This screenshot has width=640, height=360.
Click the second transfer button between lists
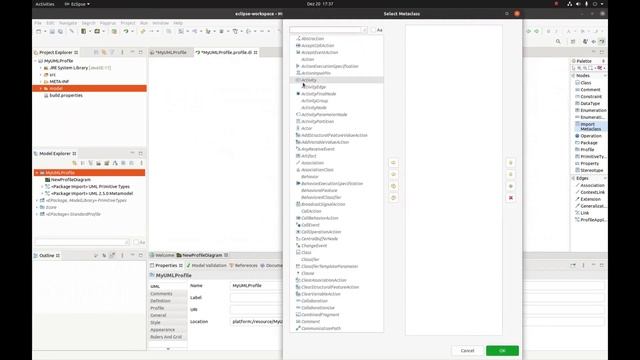click(x=393, y=174)
